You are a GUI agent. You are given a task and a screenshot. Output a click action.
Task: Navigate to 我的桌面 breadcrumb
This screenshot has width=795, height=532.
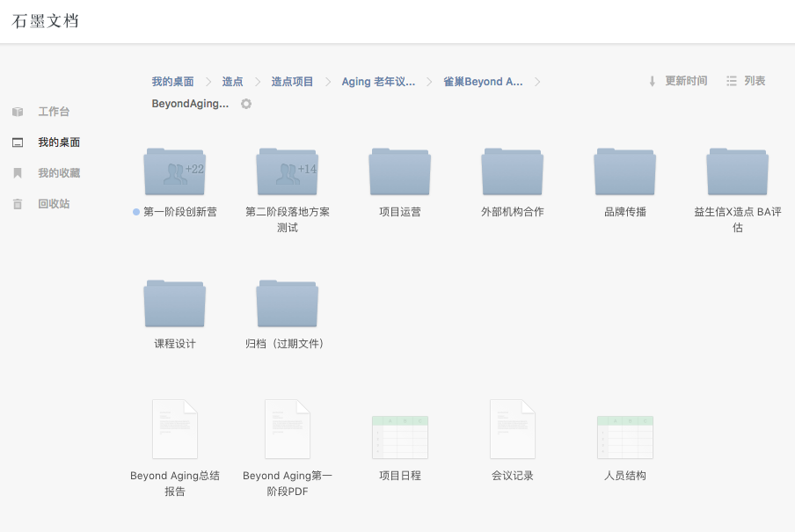tap(173, 82)
